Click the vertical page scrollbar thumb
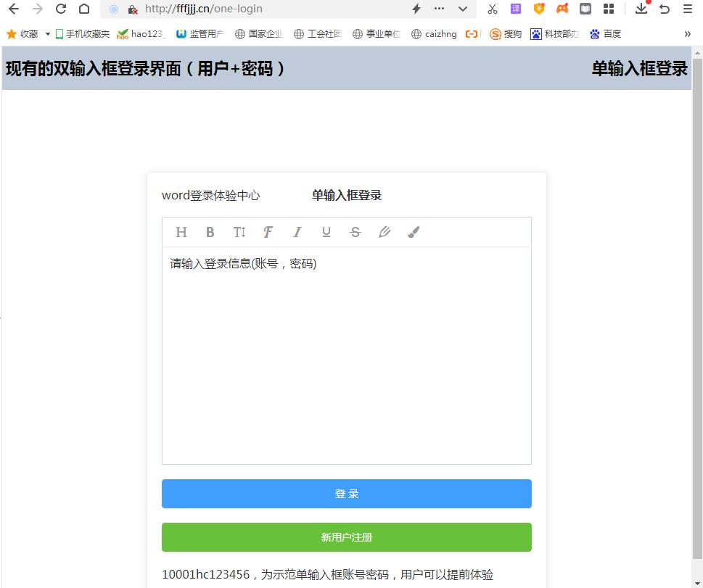This screenshot has width=703, height=588. pyautogui.click(x=697, y=310)
